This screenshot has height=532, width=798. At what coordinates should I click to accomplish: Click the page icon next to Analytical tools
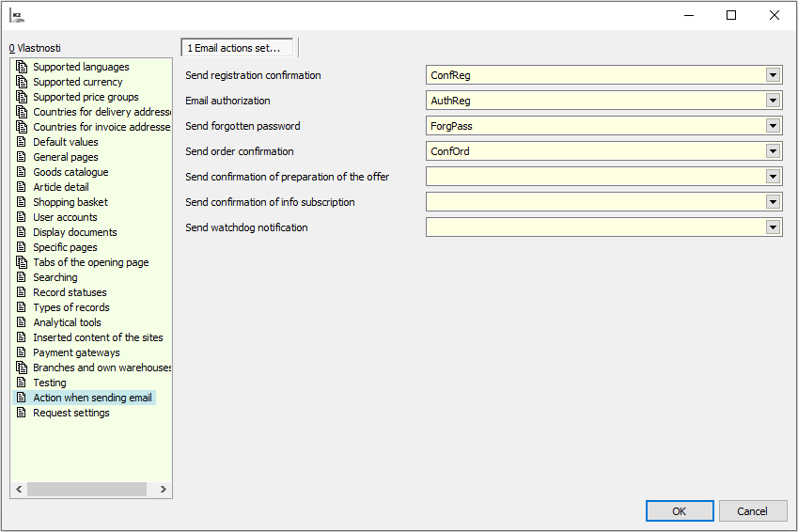[x=23, y=322]
